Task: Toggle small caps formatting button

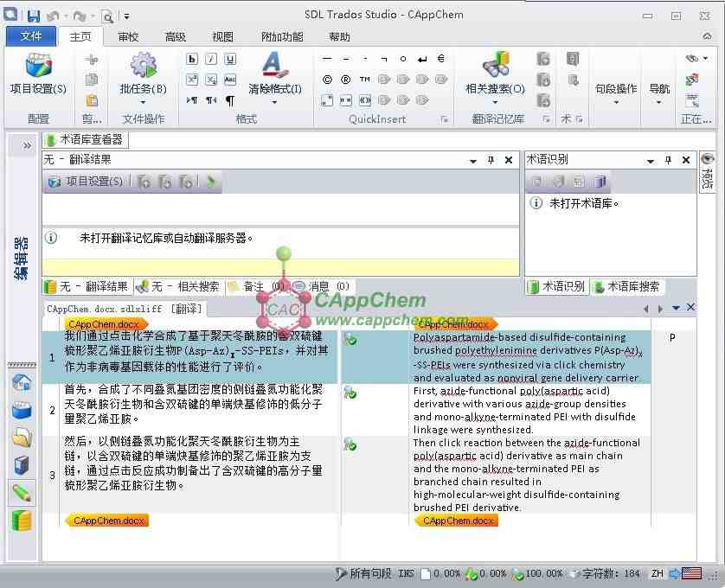Action: coord(230,80)
